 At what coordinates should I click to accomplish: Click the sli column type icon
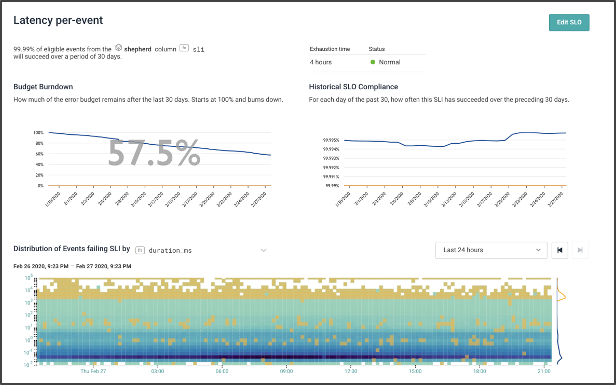point(184,48)
